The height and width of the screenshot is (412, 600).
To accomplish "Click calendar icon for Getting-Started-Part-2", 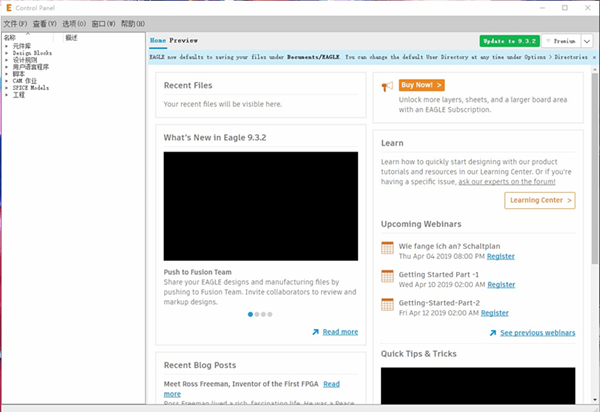I will [387, 305].
